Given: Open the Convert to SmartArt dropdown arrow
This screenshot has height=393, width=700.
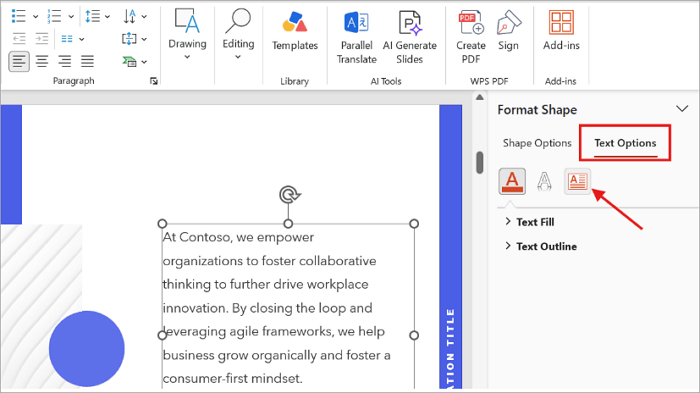Looking at the screenshot, I should 144,62.
